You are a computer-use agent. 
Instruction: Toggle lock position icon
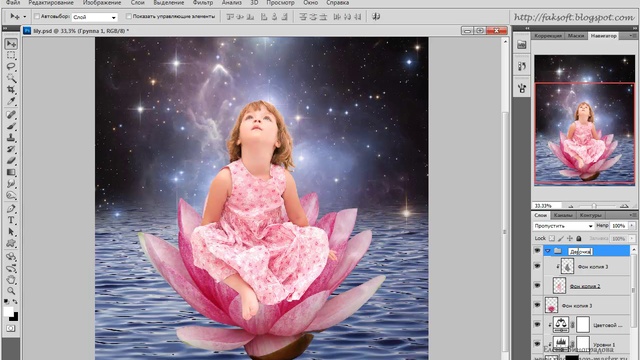(x=570, y=238)
